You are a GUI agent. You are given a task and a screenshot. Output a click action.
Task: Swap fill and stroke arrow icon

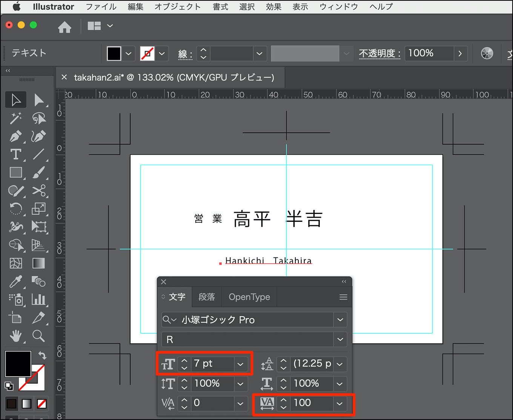click(x=42, y=355)
